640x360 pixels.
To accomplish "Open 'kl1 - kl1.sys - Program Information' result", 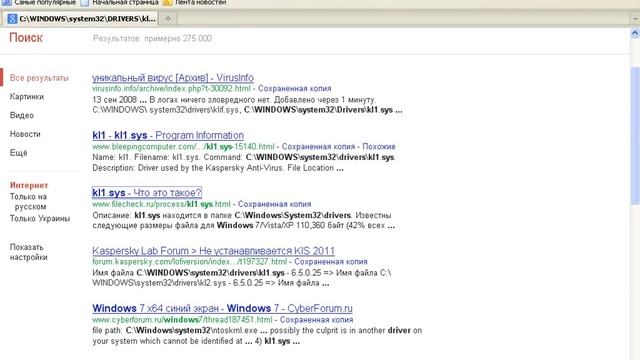I will [168, 135].
